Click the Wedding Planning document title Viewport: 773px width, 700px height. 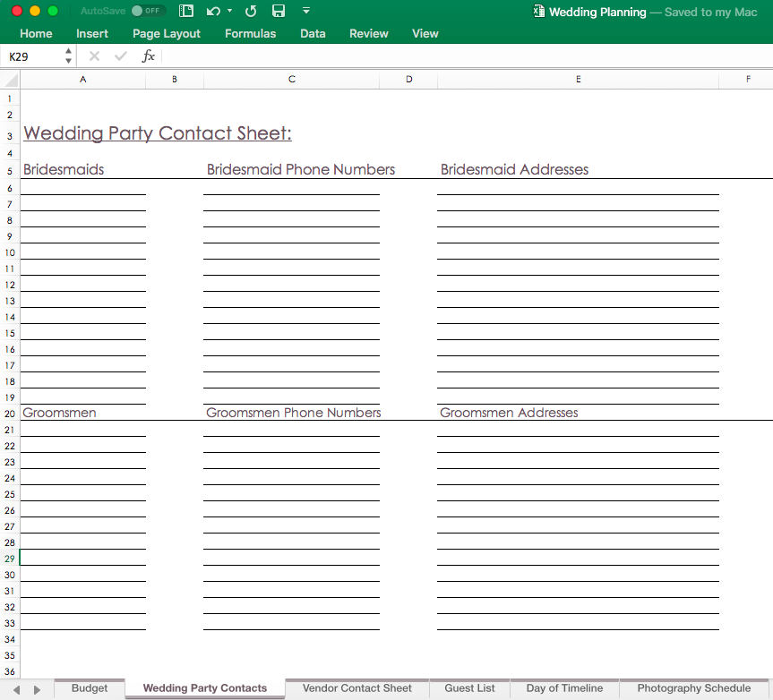[x=597, y=12]
